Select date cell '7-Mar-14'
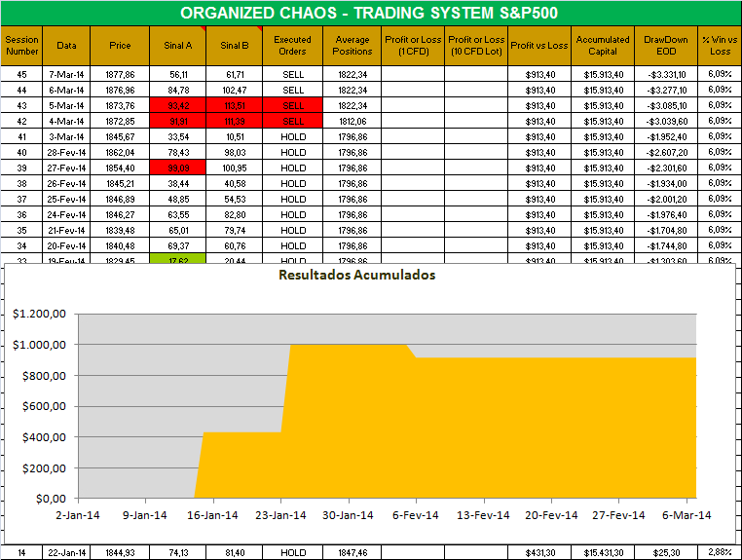Screen dimensions: 742x560 pos(66,74)
